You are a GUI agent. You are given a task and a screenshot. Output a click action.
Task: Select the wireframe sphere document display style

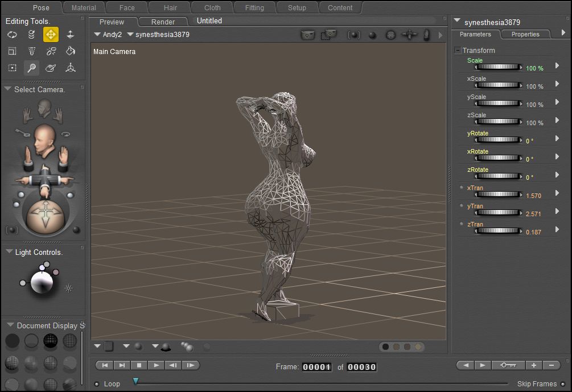coord(50,341)
